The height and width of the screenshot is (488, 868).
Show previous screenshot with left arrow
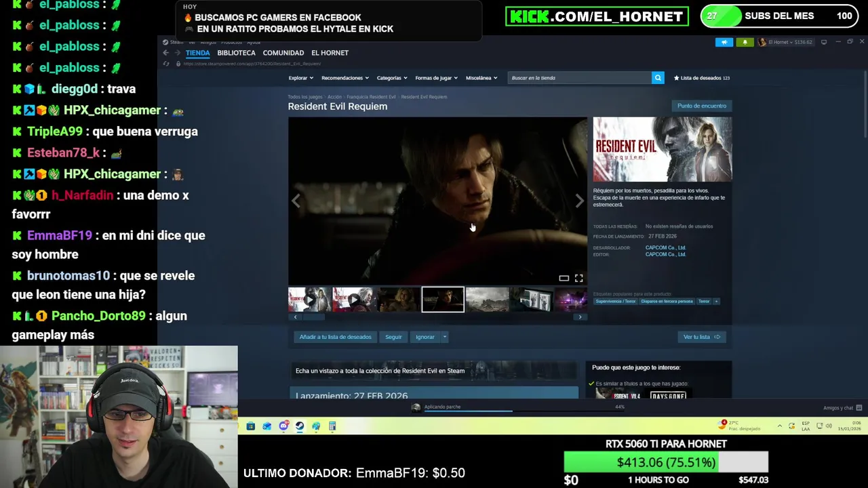coord(296,201)
